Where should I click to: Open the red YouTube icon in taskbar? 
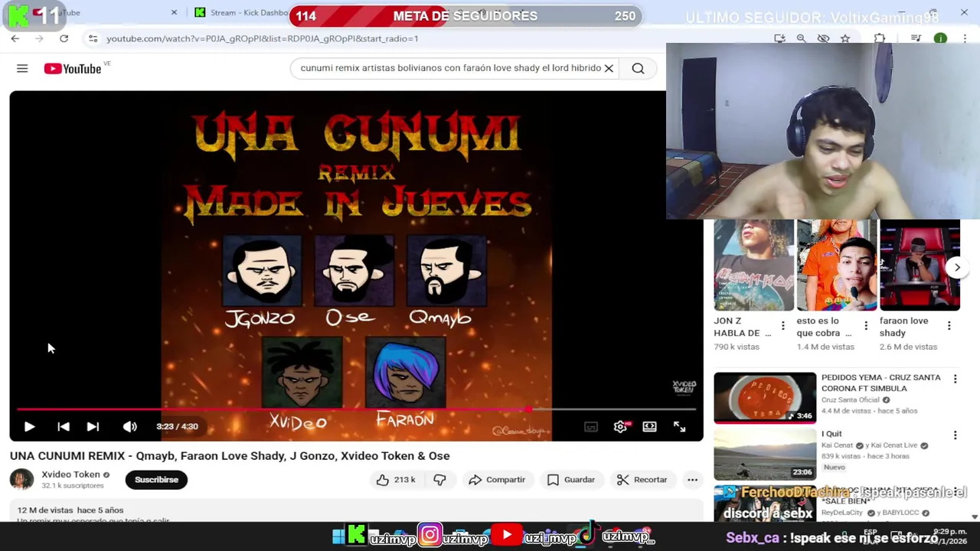tap(506, 536)
